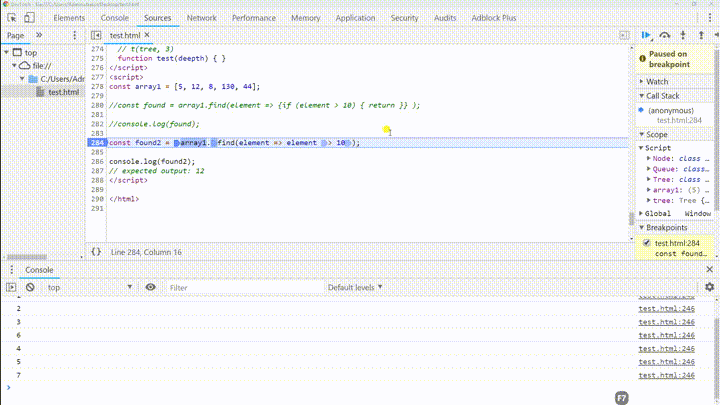Viewport: 720px width, 405px height.
Task: Show more navigator tabs chevron
Action: pyautogui.click(x=39, y=35)
